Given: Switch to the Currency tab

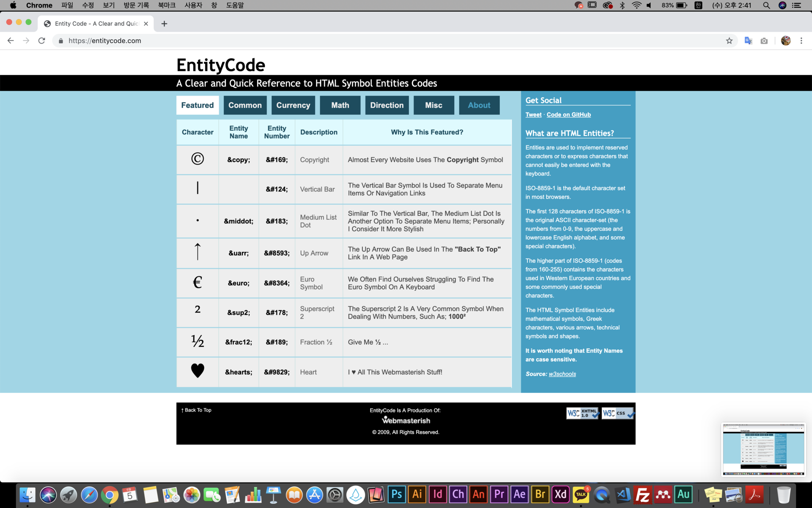Looking at the screenshot, I should [293, 105].
